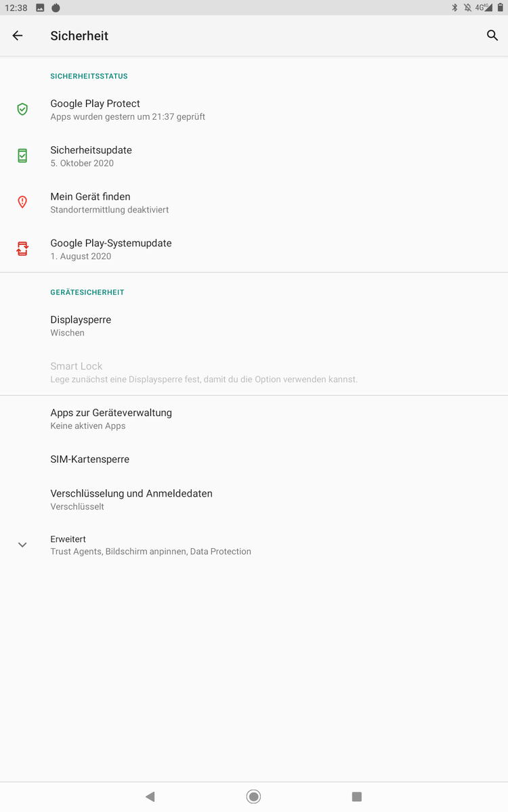Image resolution: width=508 pixels, height=812 pixels.
Task: Tap the green Play Protect shield icon
Action: point(22,109)
